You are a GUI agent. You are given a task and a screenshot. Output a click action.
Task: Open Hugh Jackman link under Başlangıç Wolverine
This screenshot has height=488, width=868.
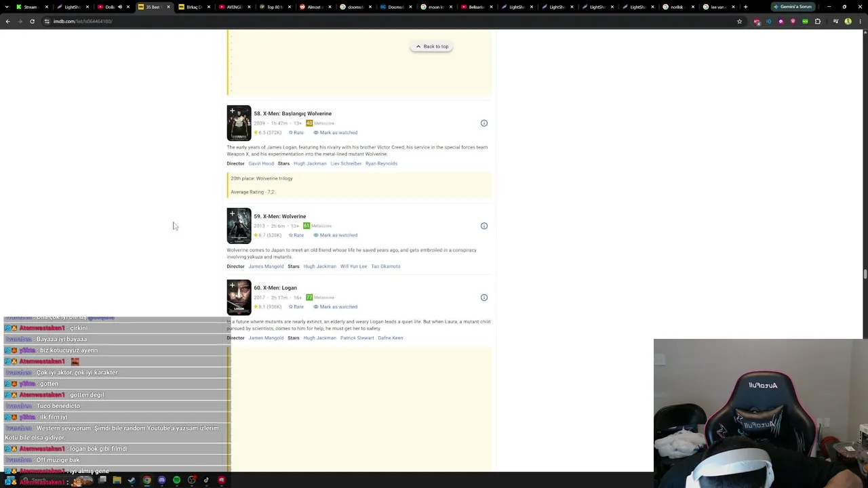pos(310,163)
